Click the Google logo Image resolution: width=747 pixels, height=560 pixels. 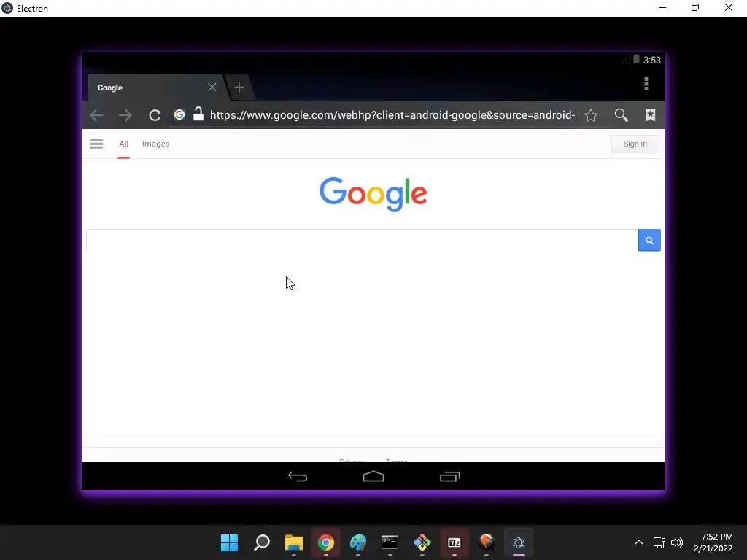point(373,194)
